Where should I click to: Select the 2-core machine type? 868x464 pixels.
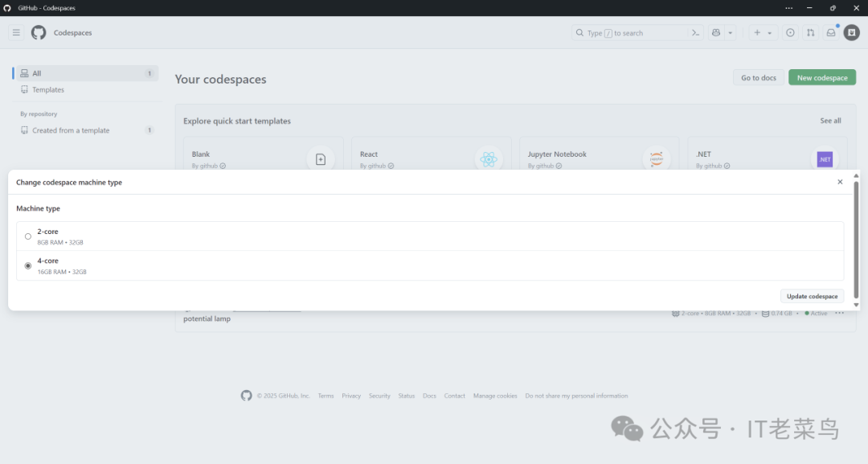28,236
